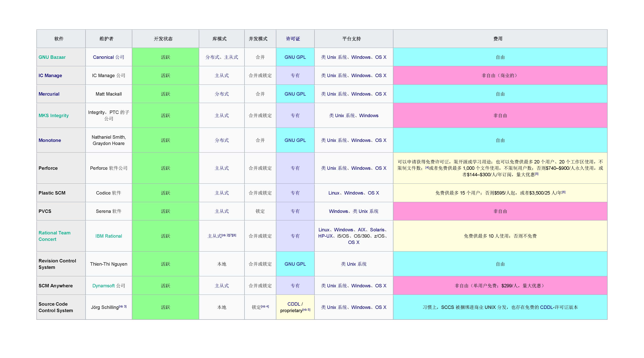
Task: Open footnote nb 4 next to 锁定
Action: point(265,306)
